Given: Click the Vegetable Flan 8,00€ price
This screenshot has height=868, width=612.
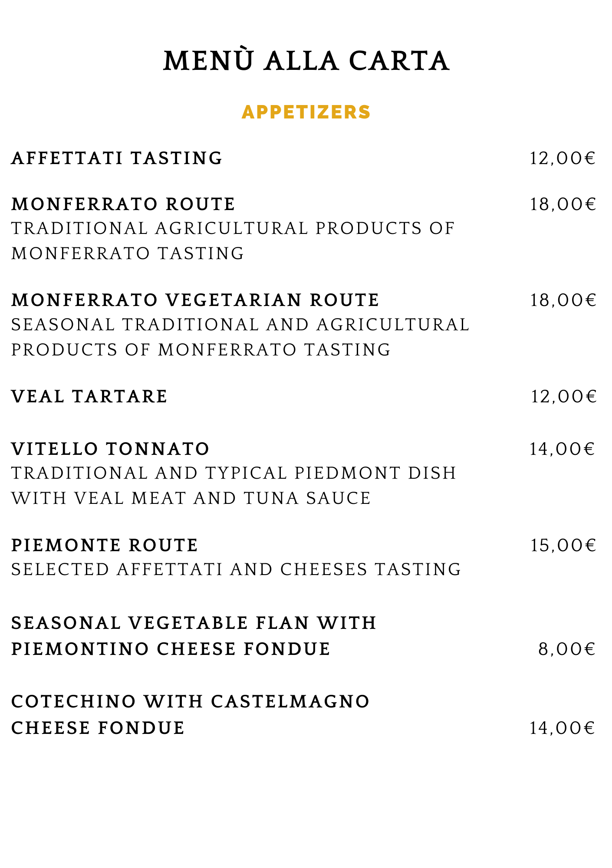Looking at the screenshot, I should click(567, 650).
